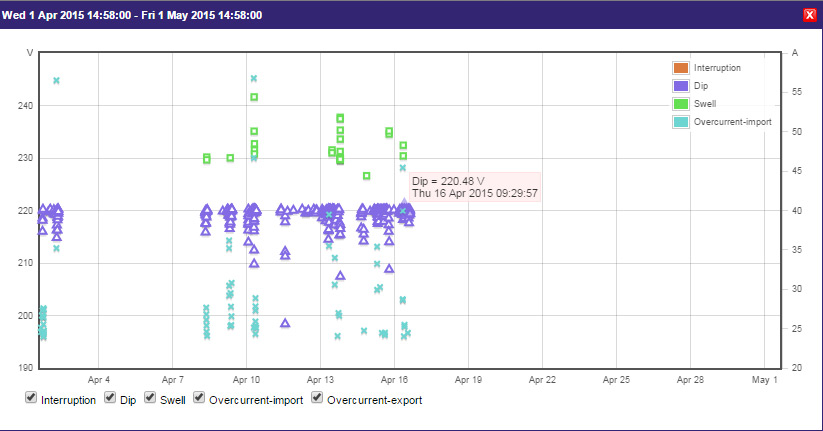This screenshot has height=431, width=823.
Task: Click the purple Dip legend swatch
Action: 681,86
